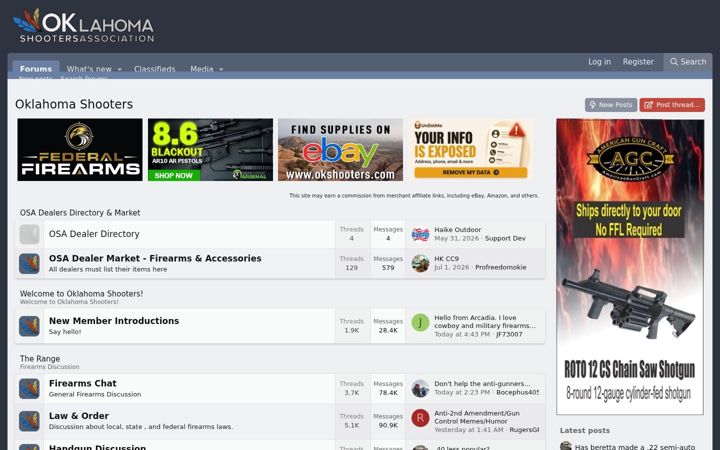Click the OSA Dealer Market forum icon
This screenshot has width=720, height=450.
pos(29,264)
